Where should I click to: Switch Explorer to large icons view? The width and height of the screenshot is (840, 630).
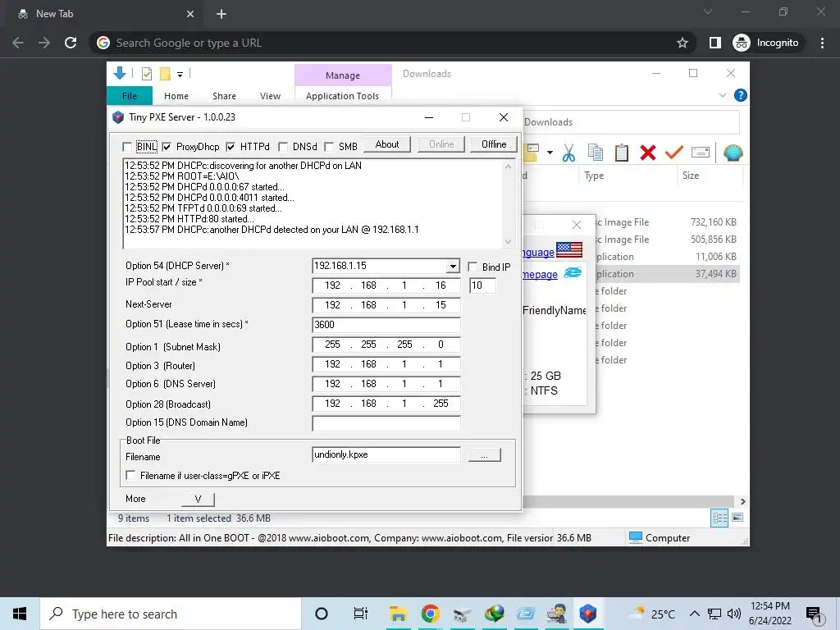point(737,518)
